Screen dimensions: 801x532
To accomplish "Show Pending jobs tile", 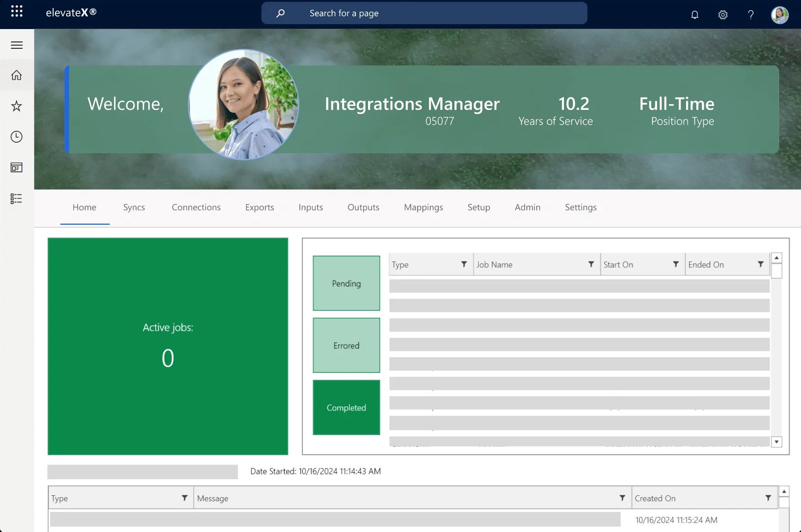I will click(x=346, y=283).
